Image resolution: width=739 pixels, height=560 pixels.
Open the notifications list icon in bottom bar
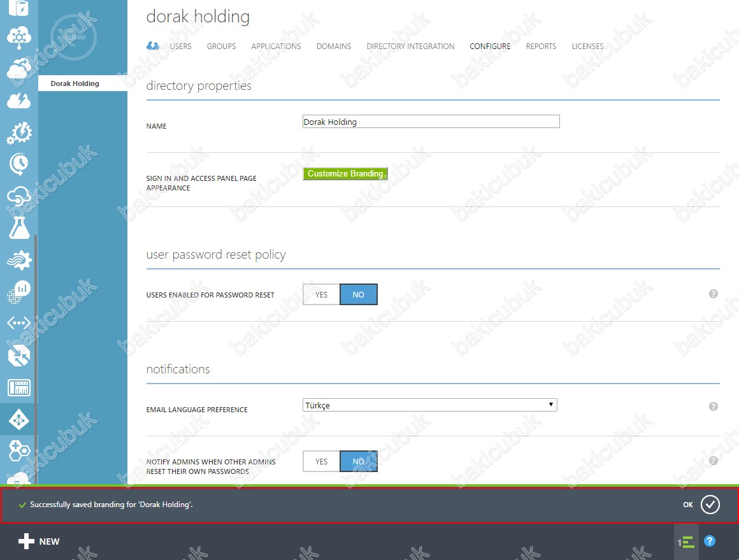pos(685,542)
